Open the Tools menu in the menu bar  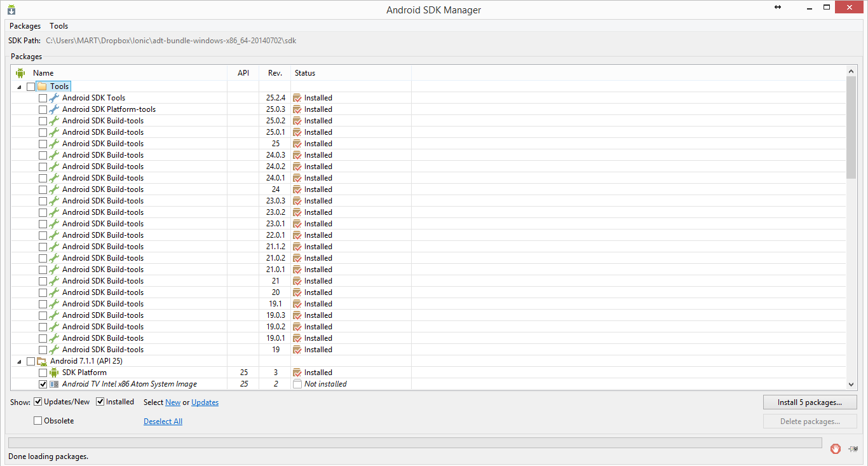coord(59,26)
